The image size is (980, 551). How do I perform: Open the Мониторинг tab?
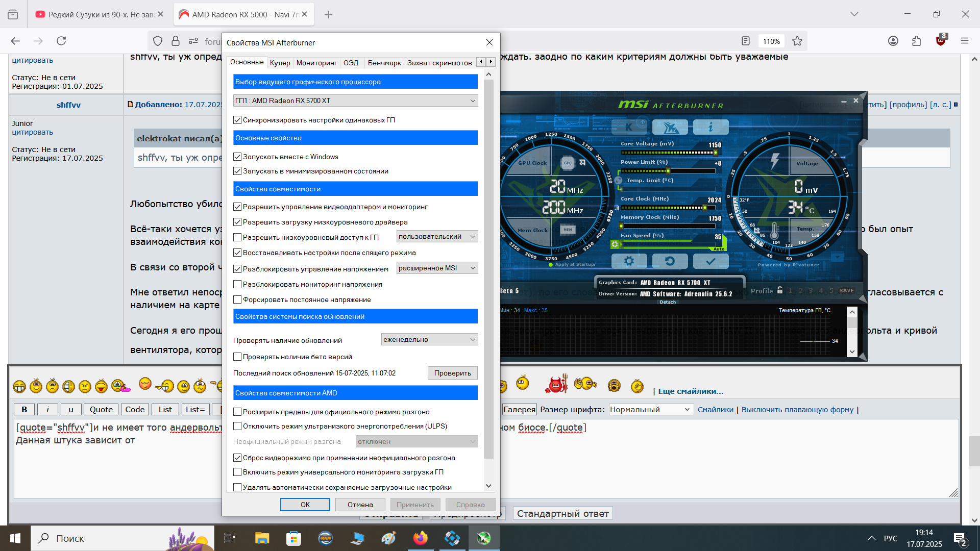pos(316,63)
